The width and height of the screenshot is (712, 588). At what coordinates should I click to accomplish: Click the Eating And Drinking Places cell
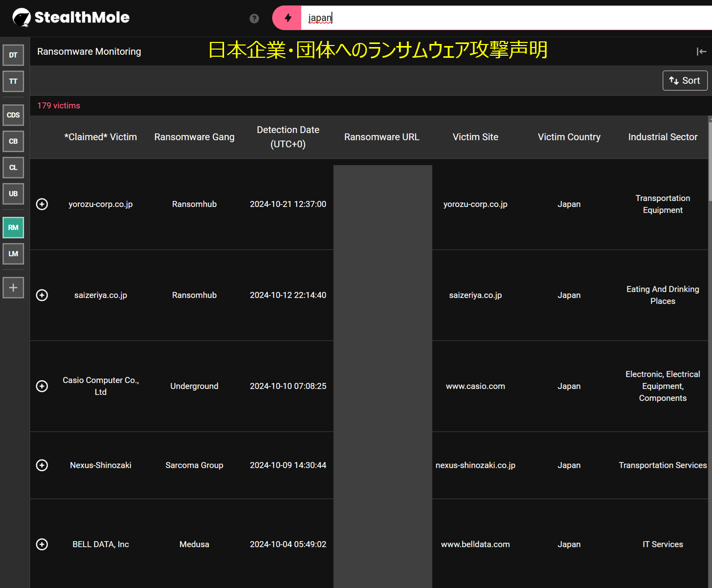662,295
